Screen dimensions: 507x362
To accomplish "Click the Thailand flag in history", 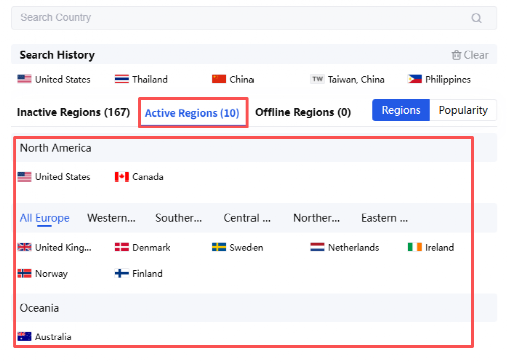I will click(122, 79).
